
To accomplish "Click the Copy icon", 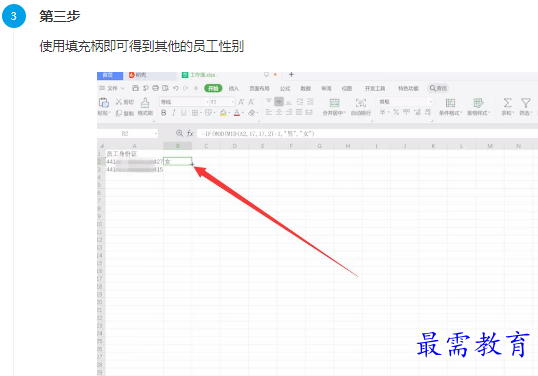I will [119, 113].
